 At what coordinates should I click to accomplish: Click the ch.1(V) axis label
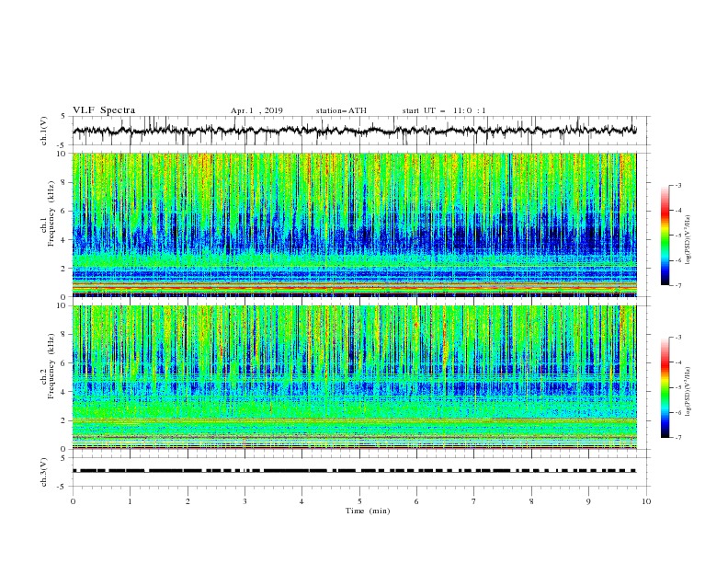44,131
